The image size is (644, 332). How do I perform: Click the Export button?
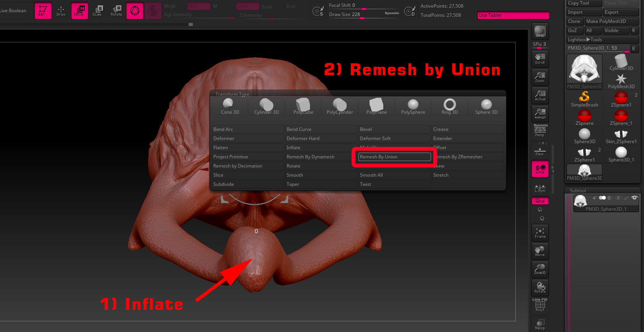click(621, 12)
